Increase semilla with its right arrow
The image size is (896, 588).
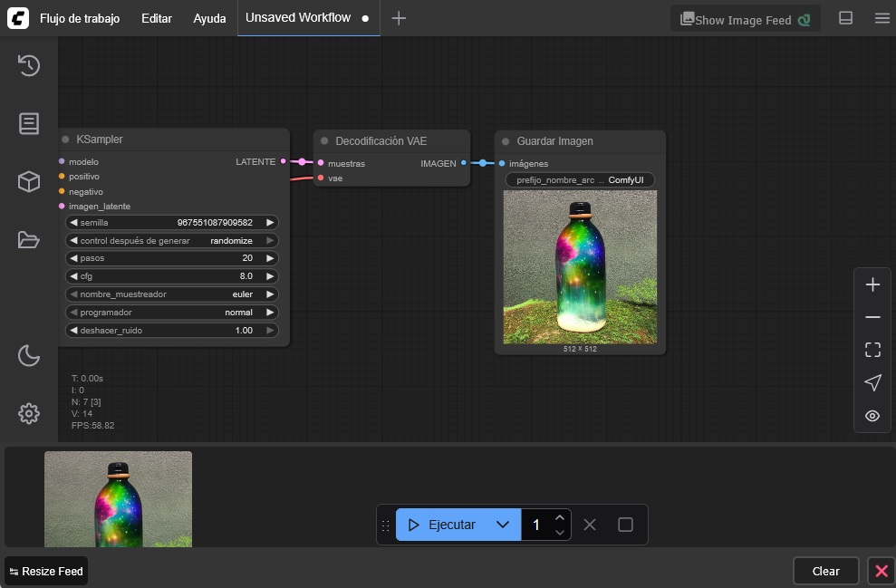pos(270,222)
